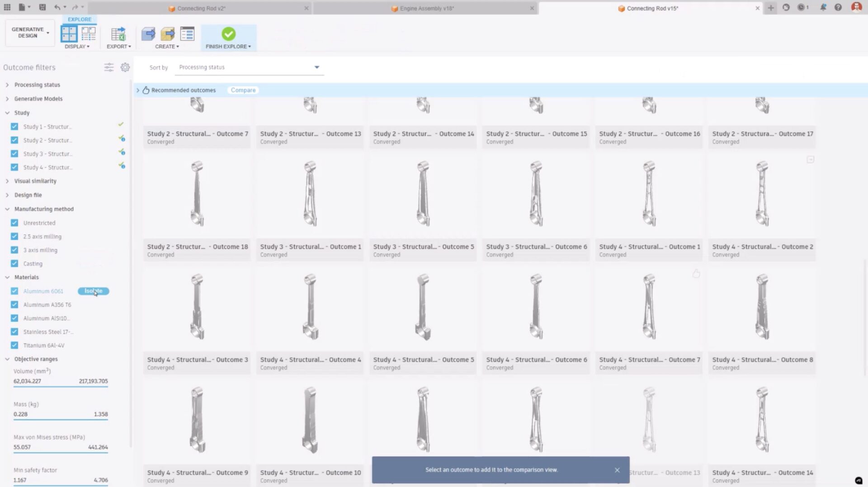Adjust the Mass range slider
The height and width of the screenshot is (487, 868).
click(x=61, y=419)
